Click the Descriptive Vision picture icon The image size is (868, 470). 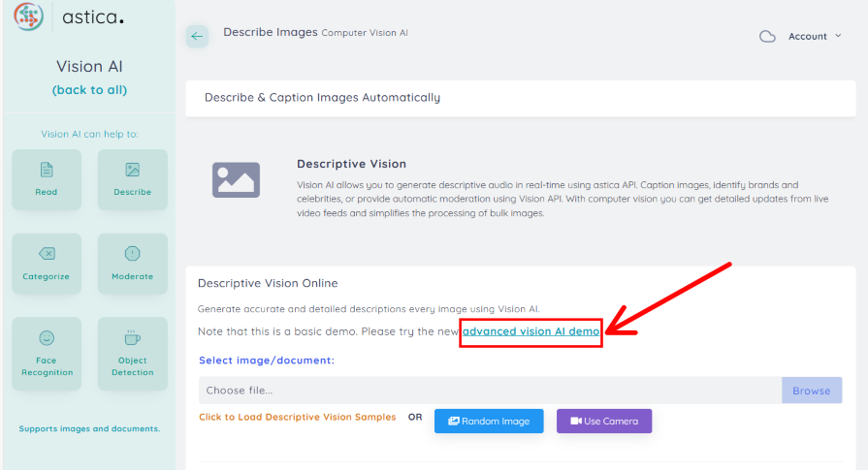point(236,180)
